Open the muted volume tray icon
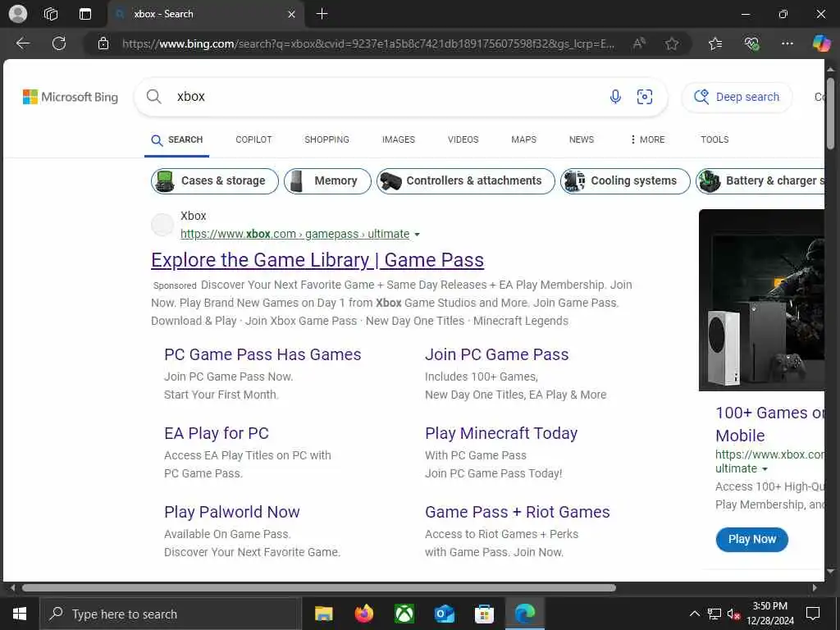 [734, 614]
